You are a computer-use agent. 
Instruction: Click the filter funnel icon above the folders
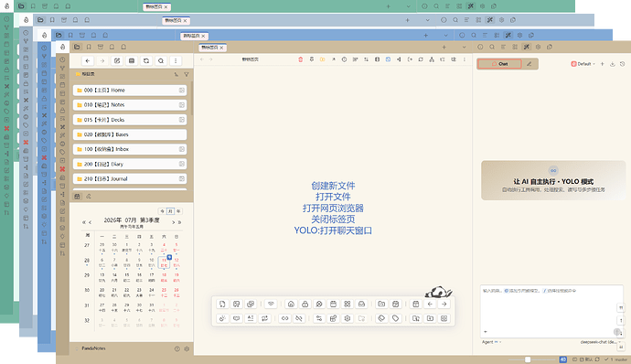[187, 74]
